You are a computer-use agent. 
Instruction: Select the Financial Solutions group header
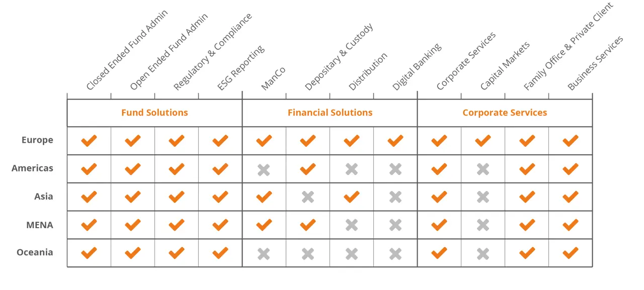tap(330, 113)
